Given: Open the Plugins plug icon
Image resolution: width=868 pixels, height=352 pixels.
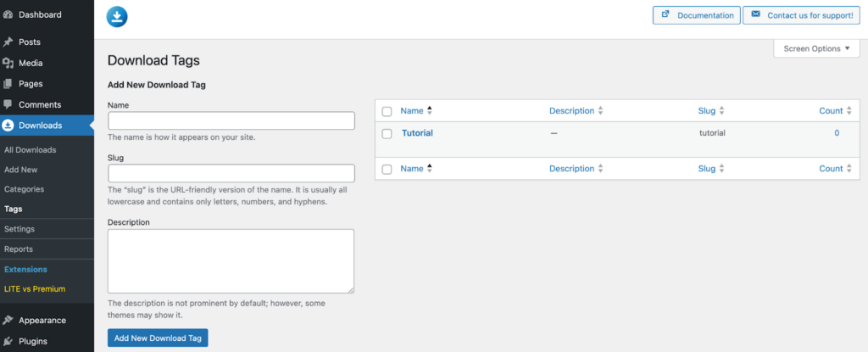Looking at the screenshot, I should [8, 342].
